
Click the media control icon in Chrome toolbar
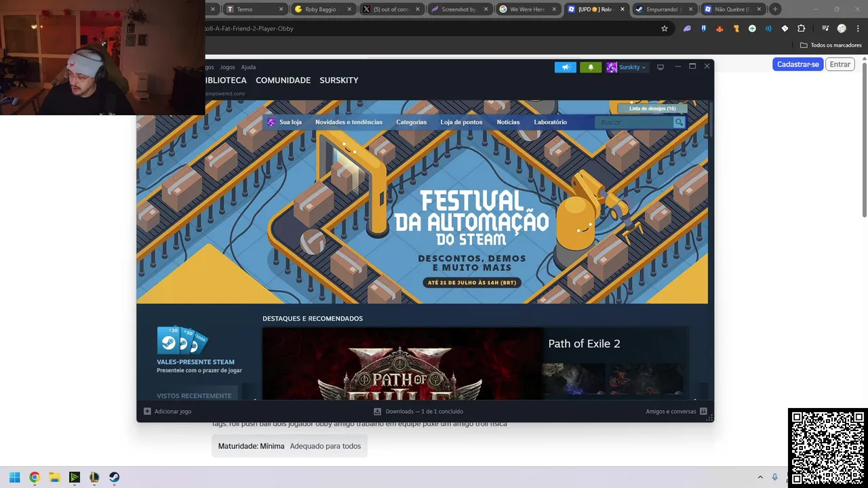click(825, 28)
